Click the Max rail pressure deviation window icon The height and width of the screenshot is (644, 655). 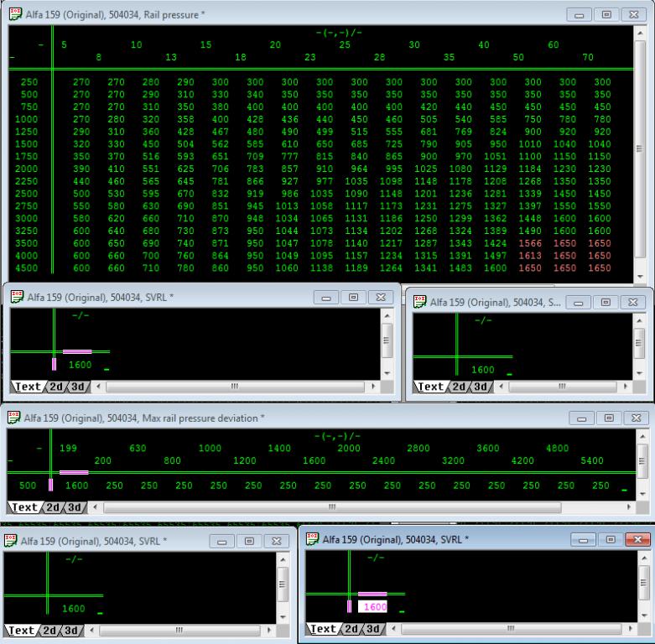[13, 418]
